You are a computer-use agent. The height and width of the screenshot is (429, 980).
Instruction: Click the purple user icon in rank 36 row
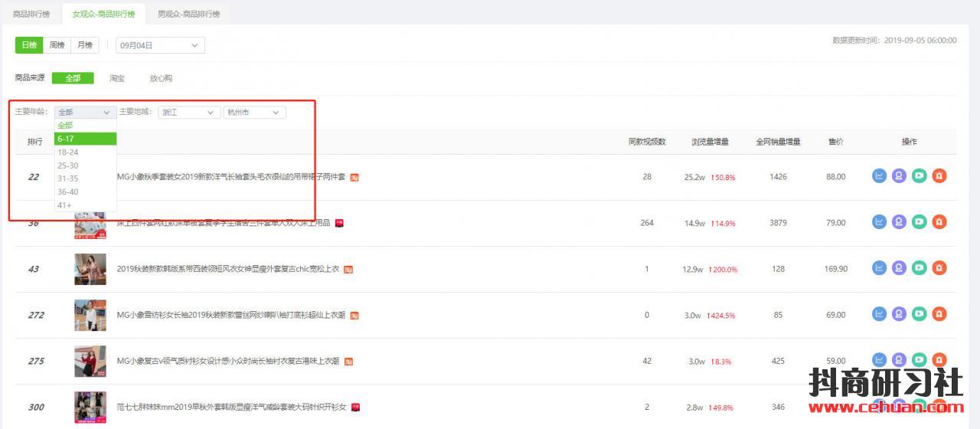[899, 222]
